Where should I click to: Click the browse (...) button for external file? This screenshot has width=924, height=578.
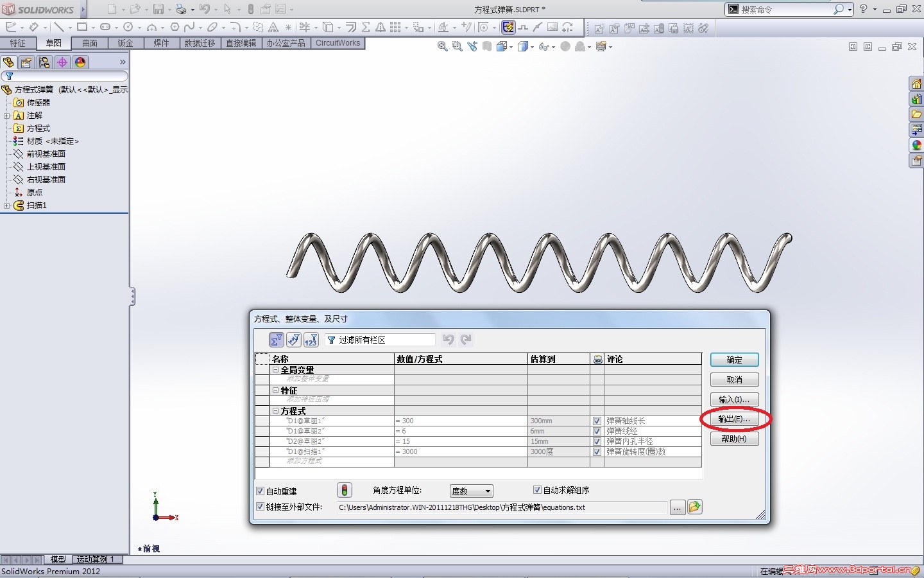click(677, 507)
